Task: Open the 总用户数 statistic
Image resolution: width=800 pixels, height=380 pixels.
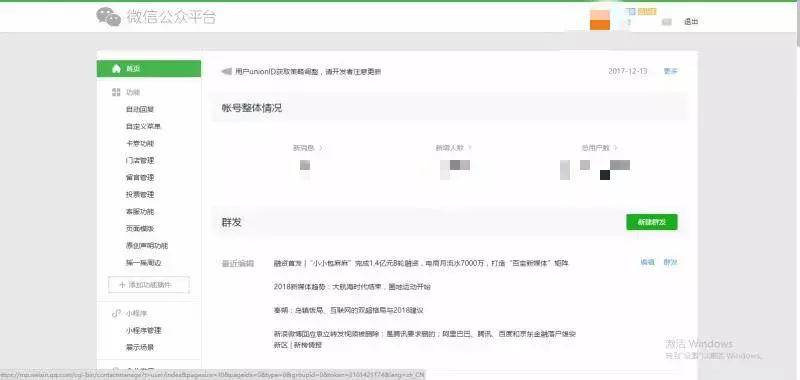Action: (599, 148)
